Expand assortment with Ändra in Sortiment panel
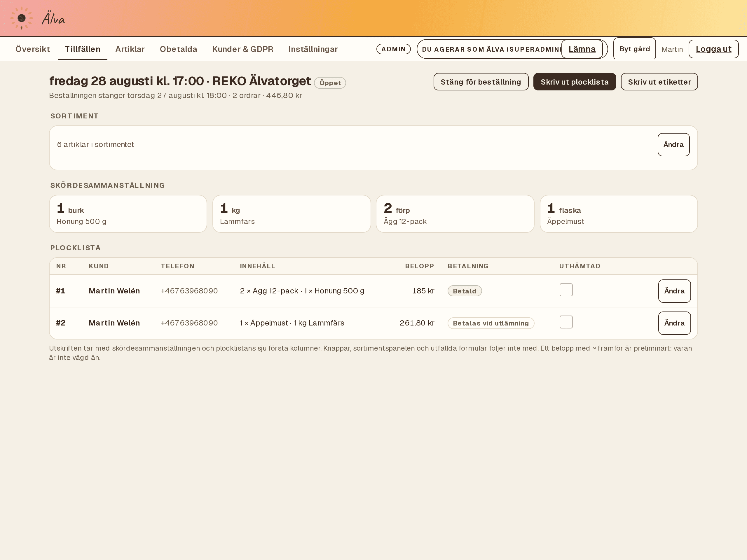This screenshot has height=560, width=747. (x=673, y=144)
